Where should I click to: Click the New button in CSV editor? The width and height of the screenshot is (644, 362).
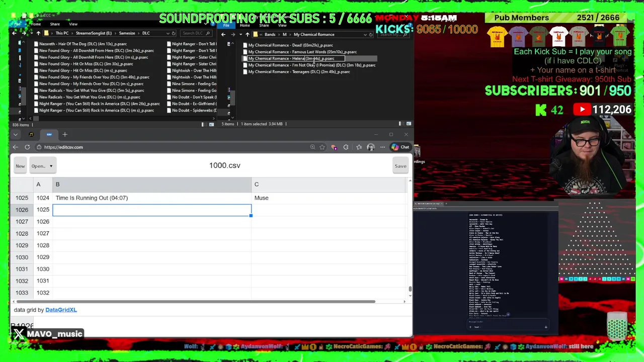[x=20, y=166]
